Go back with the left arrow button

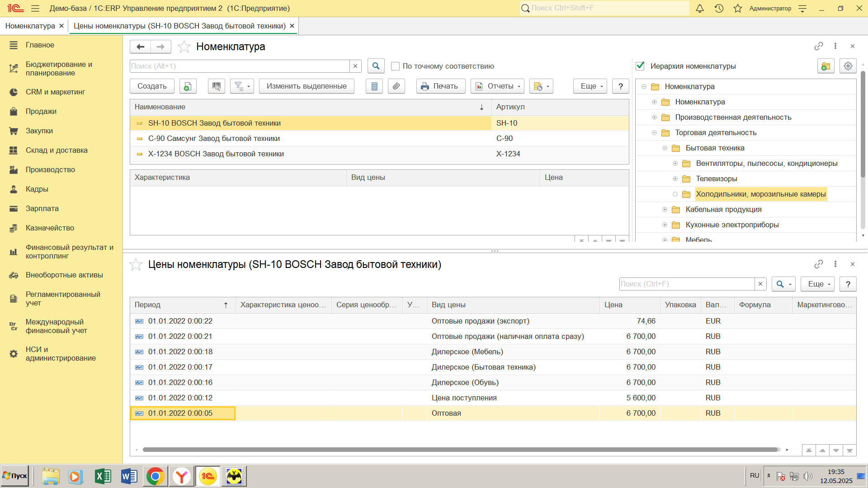(x=140, y=47)
